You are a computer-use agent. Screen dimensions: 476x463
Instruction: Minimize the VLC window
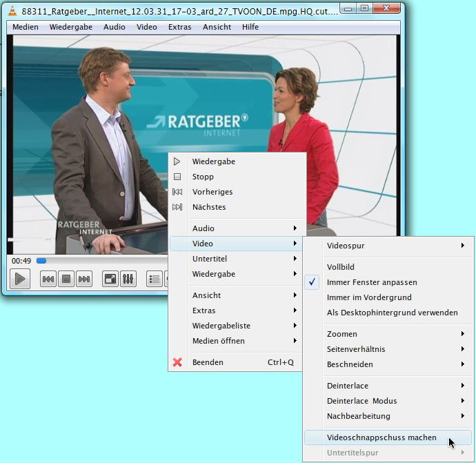pos(348,8)
